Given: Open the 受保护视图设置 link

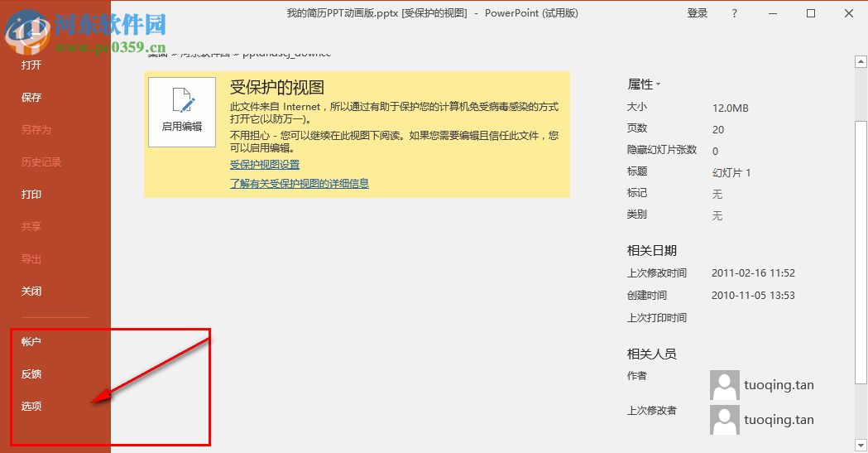Looking at the screenshot, I should click(x=265, y=165).
